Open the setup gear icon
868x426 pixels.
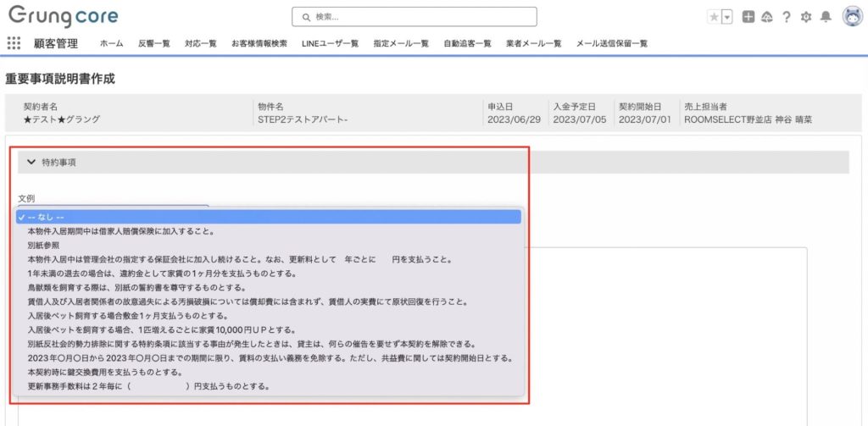(806, 17)
